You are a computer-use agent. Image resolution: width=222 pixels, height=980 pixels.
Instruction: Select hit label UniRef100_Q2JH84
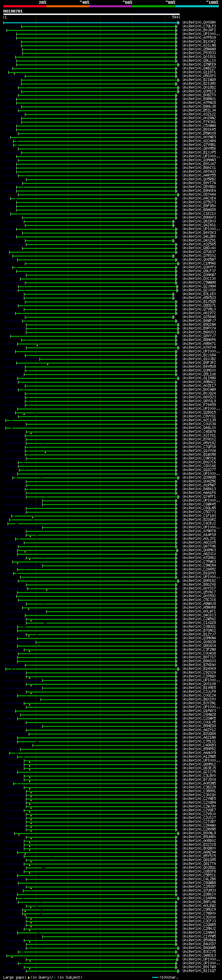pyautogui.click(x=199, y=286)
